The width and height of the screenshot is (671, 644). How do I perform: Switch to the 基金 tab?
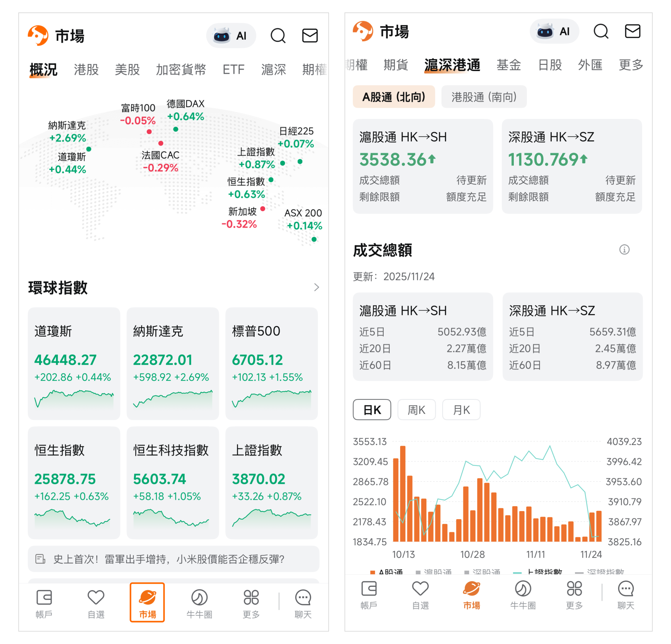click(509, 65)
